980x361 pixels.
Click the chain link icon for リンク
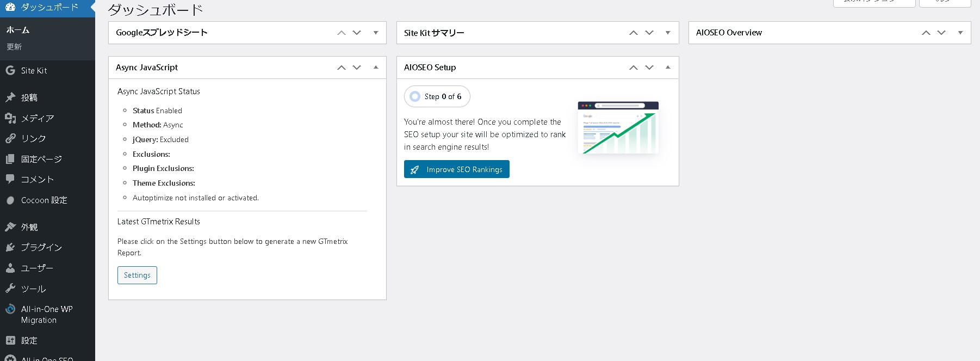point(10,138)
